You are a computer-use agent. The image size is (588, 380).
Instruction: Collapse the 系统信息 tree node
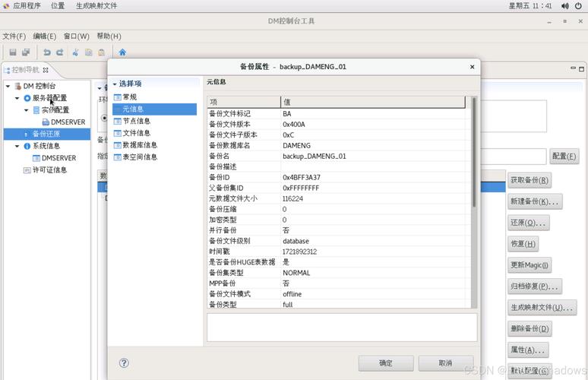[x=17, y=146]
